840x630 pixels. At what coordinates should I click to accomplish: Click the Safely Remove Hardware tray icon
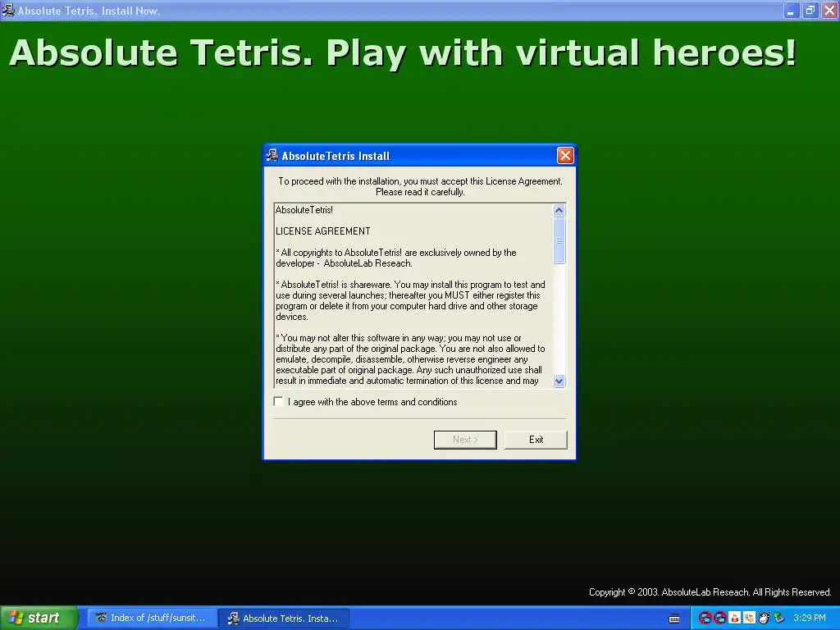pyautogui.click(x=778, y=619)
